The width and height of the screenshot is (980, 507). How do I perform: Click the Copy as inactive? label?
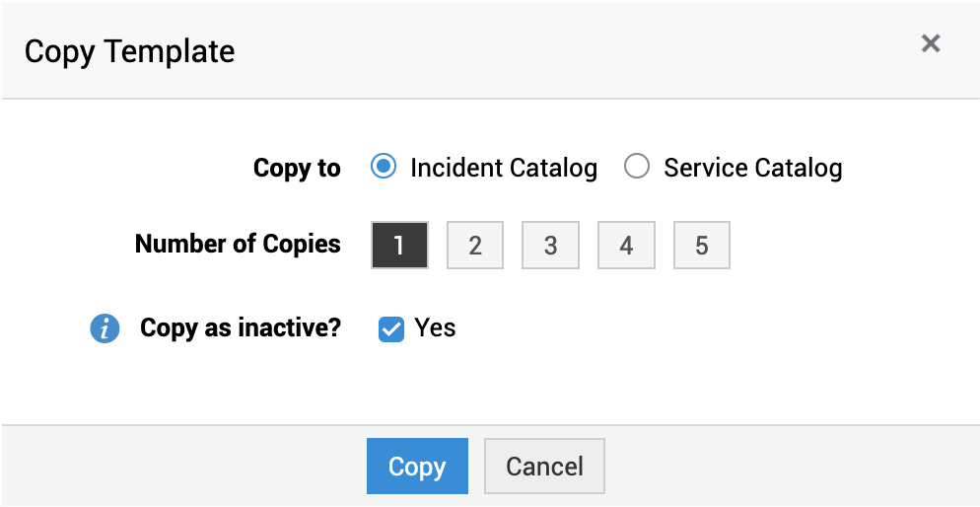click(x=241, y=328)
